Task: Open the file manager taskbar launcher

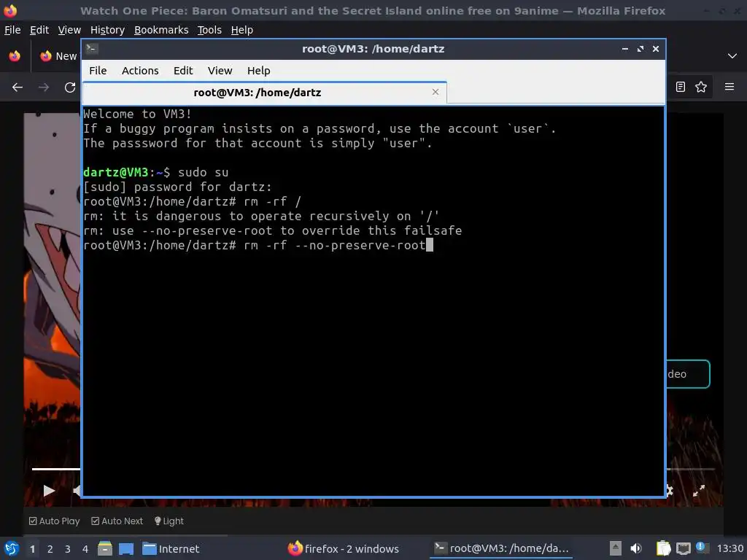Action: [105, 548]
